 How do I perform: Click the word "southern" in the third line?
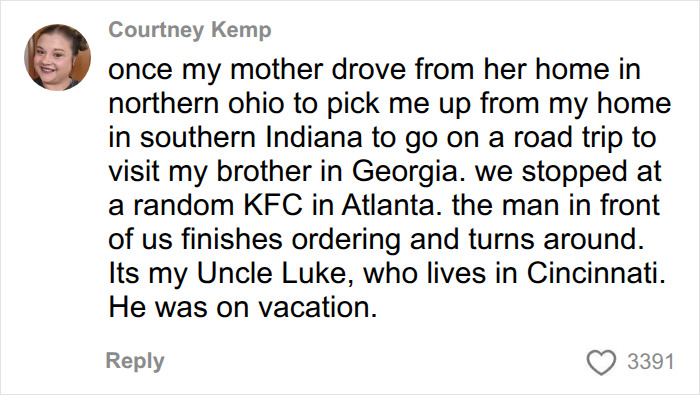pyautogui.click(x=198, y=137)
